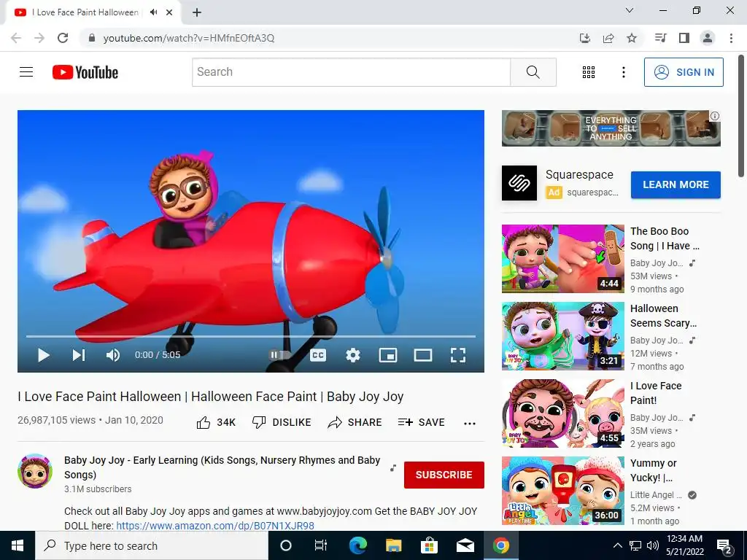Skip to next video
747x560 pixels.
[x=79, y=355]
